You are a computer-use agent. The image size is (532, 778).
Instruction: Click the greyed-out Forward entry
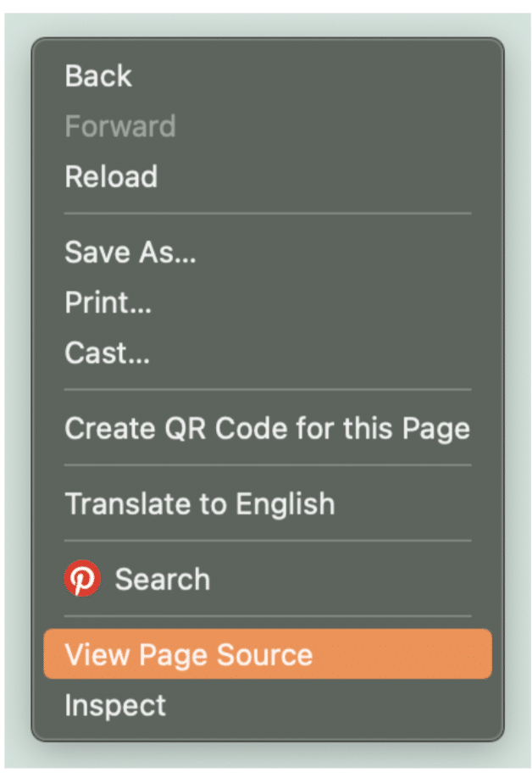point(120,126)
